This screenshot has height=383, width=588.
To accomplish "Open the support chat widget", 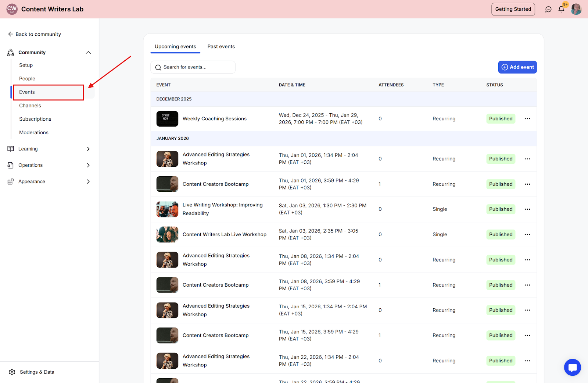I will click(x=572, y=367).
